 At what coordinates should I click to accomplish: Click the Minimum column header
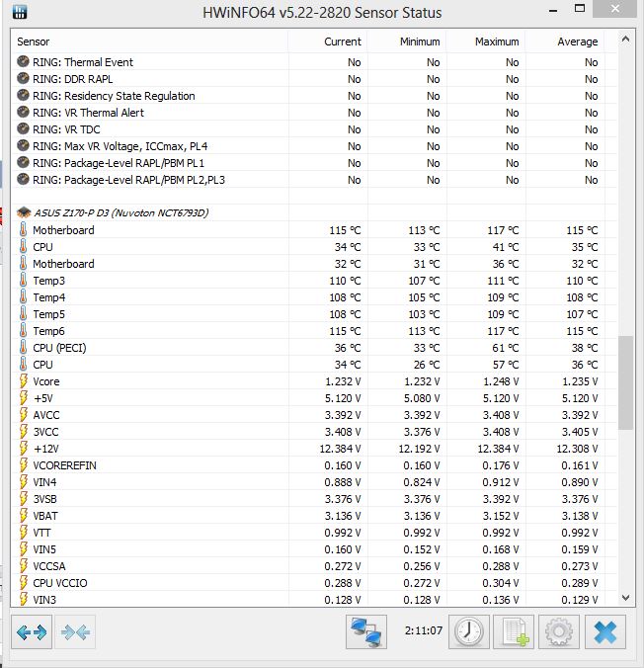click(407, 42)
